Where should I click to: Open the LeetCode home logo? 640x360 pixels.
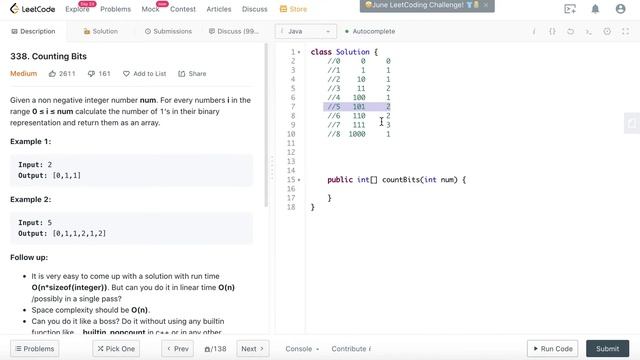pyautogui.click(x=33, y=9)
